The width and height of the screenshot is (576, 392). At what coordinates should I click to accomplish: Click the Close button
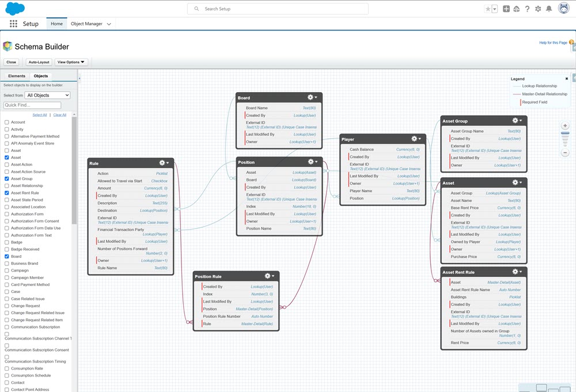(11, 62)
